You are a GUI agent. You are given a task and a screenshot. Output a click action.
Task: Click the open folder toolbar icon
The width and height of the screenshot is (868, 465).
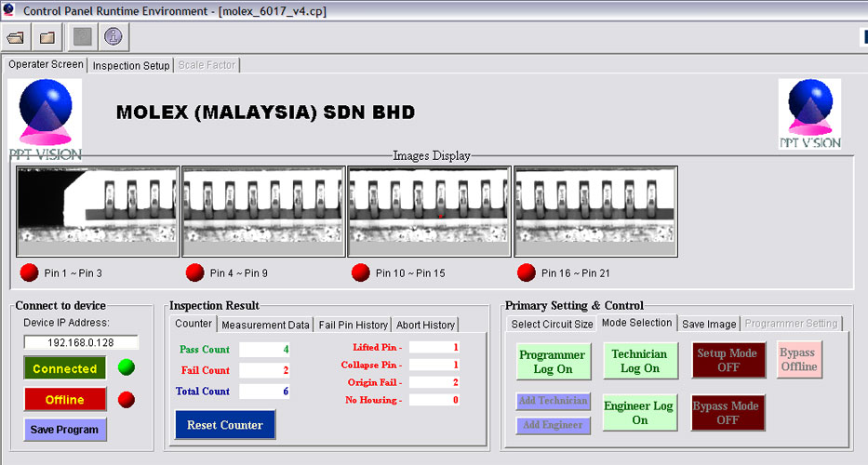click(x=15, y=37)
